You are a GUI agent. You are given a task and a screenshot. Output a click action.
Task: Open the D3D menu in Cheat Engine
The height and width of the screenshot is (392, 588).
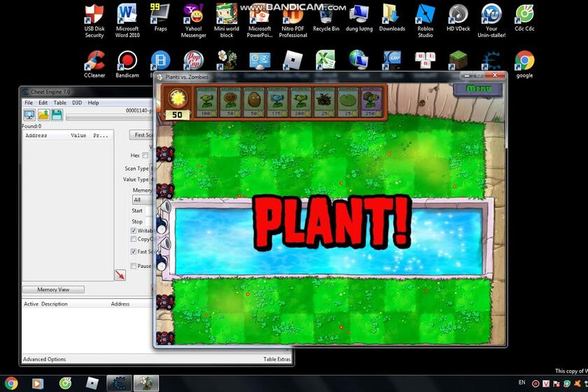tap(77, 103)
